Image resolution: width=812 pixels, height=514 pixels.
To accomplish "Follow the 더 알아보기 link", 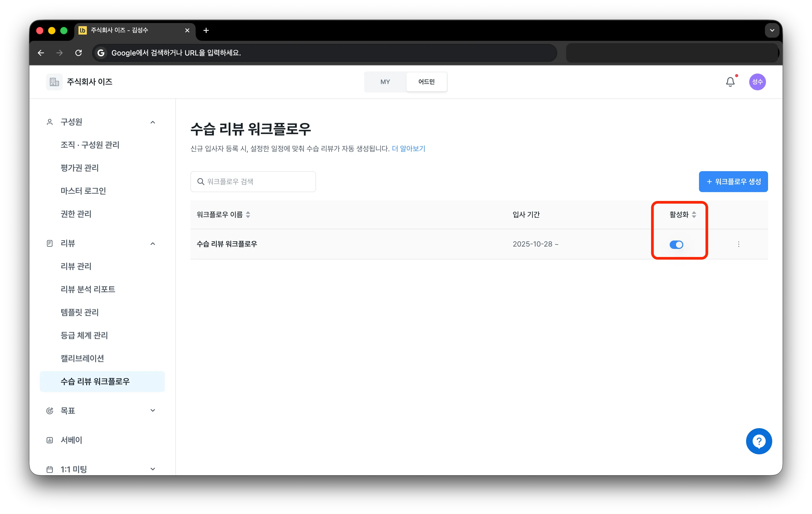I will click(408, 149).
